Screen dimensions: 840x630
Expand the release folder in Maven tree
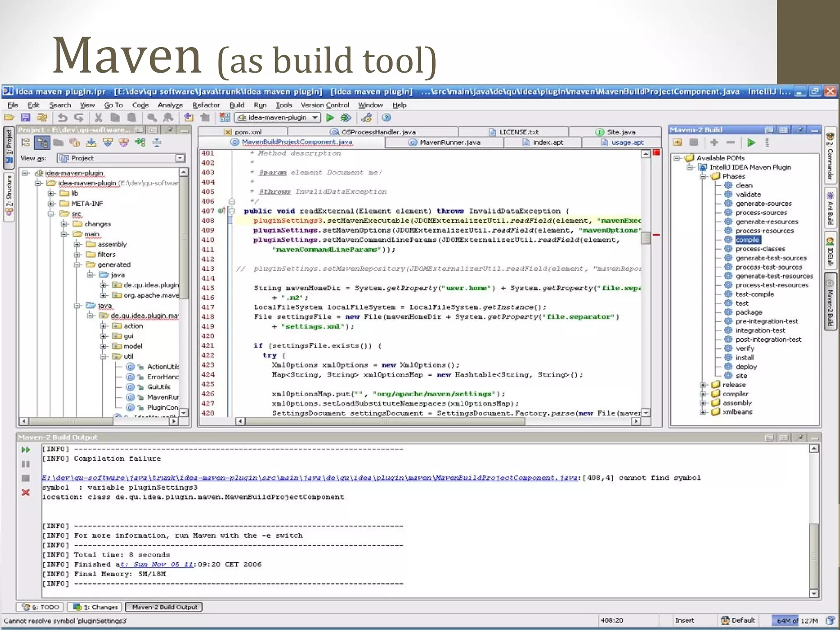coord(703,385)
